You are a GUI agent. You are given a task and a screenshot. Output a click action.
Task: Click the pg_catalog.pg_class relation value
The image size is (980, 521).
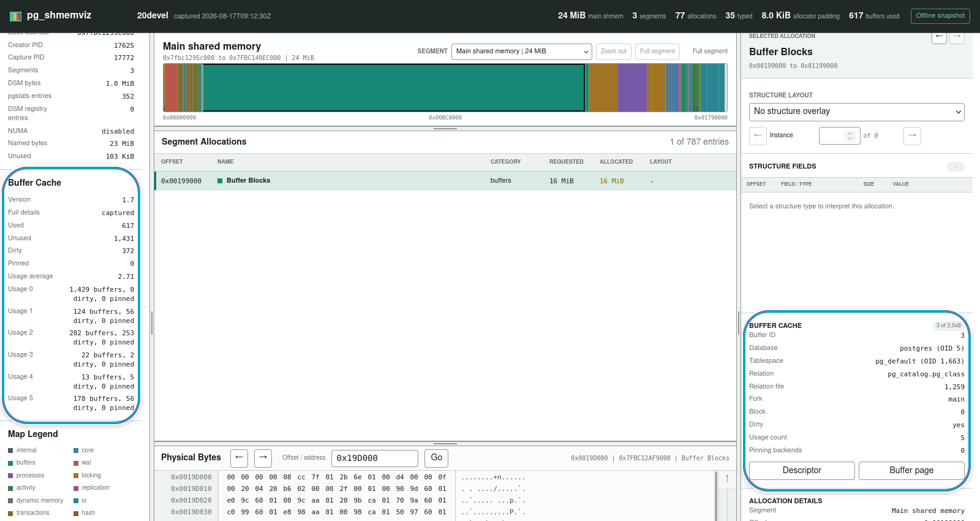point(926,374)
